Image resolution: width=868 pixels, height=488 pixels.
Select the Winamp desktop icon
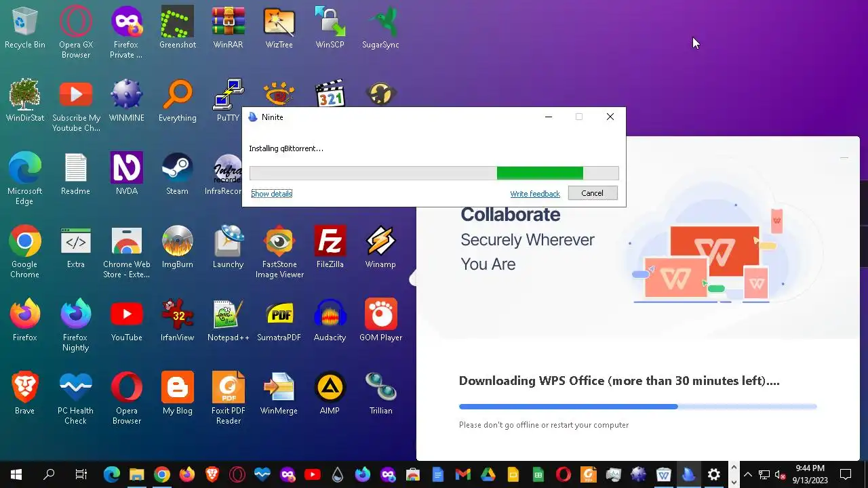[380, 248]
